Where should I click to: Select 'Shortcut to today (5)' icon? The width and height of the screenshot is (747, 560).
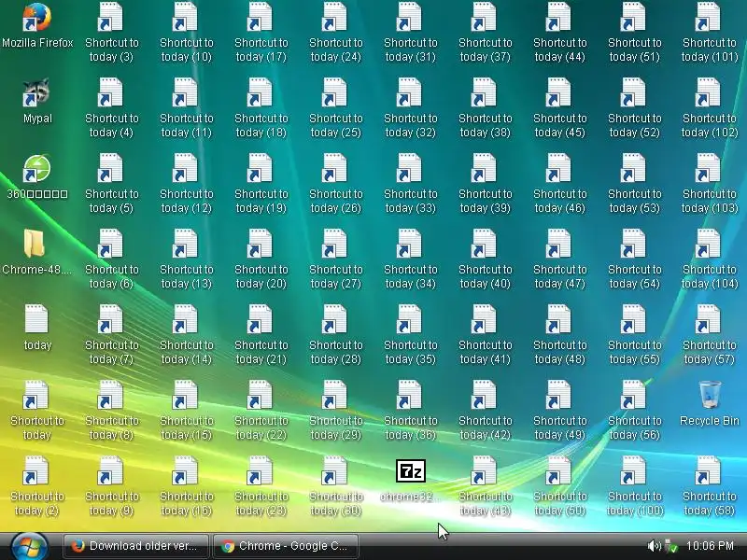click(112, 184)
